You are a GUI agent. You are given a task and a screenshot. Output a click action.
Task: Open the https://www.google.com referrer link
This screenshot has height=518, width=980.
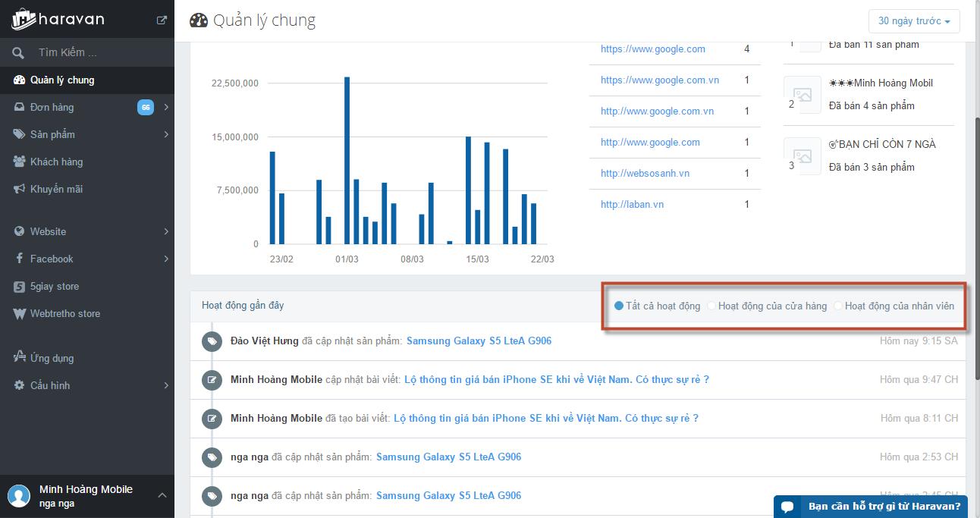pos(653,49)
